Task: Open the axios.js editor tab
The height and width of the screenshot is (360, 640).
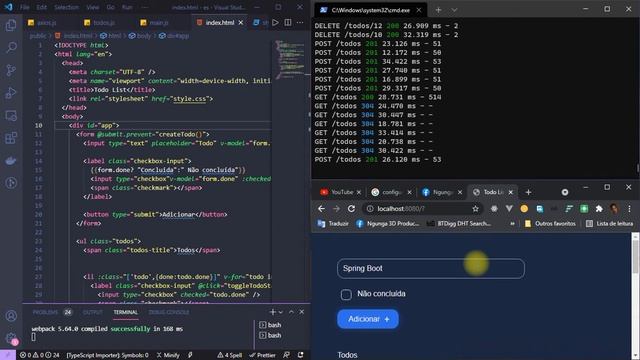Action: pyautogui.click(x=42, y=22)
